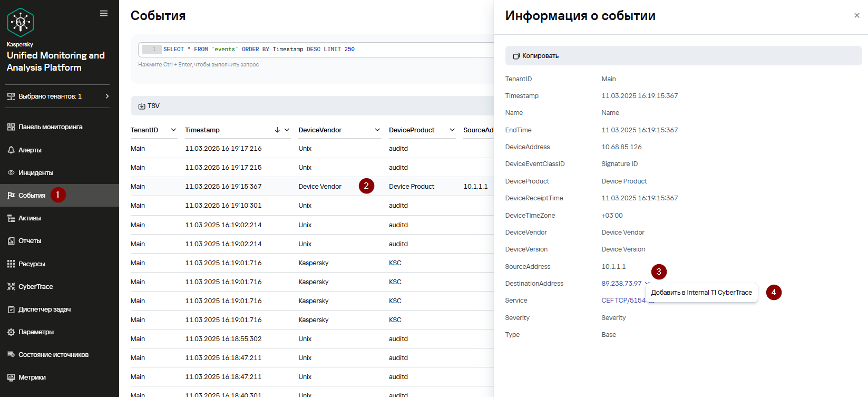This screenshot has width=868, height=397.
Task: Open the TenantID column dropdown chevron
Action: coord(173,130)
